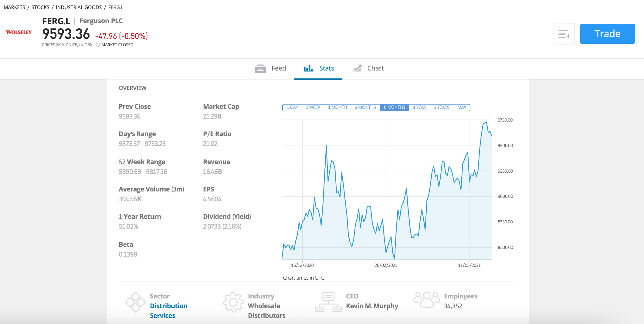Click the CEO hierarchy icon
The height and width of the screenshot is (324, 644).
coord(328,302)
